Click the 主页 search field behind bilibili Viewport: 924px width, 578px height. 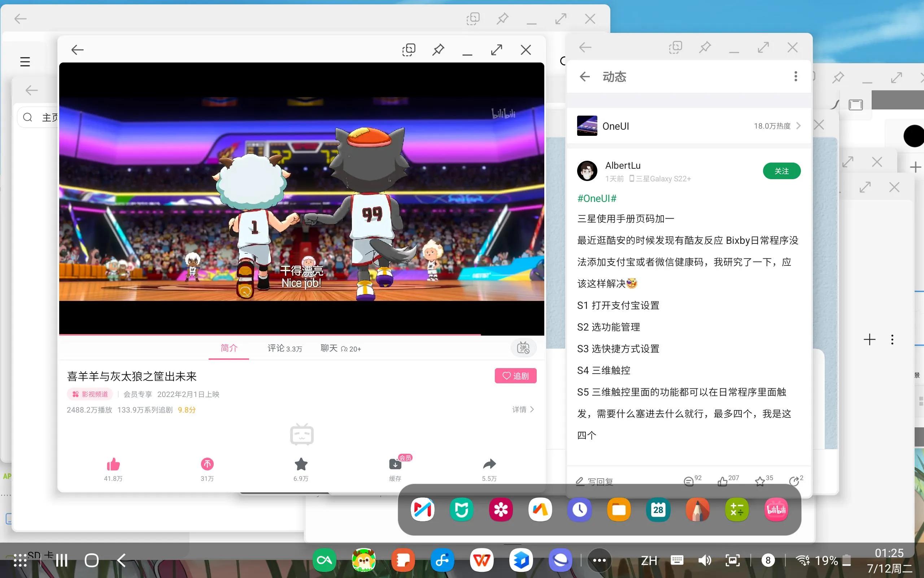tap(38, 117)
